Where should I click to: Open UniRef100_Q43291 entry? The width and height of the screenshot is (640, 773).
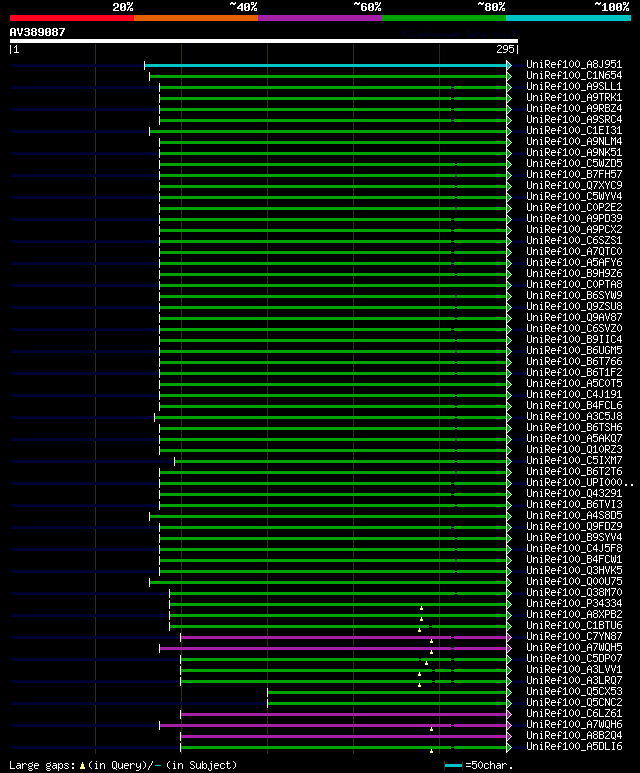coord(574,493)
